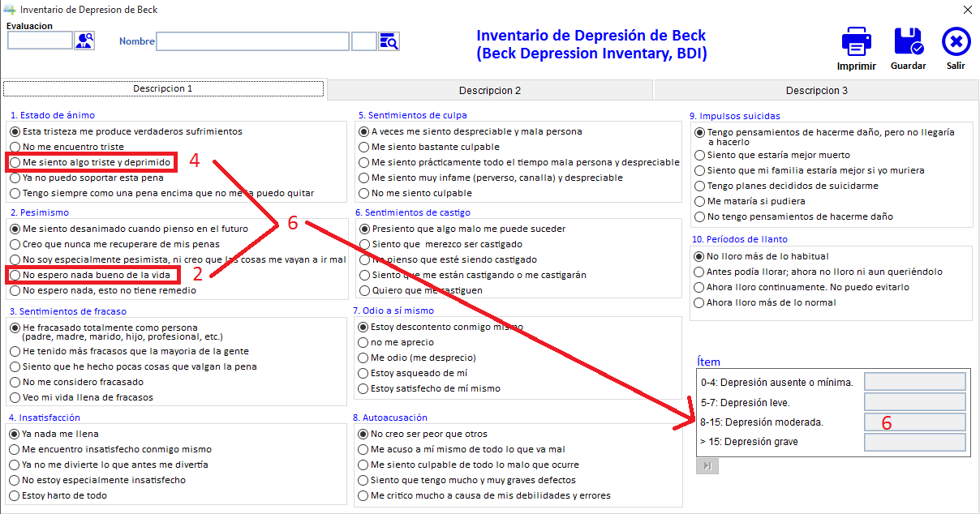Select 'Me siento algo triste y deprimido'
This screenshot has width=980, height=514.
click(x=15, y=162)
